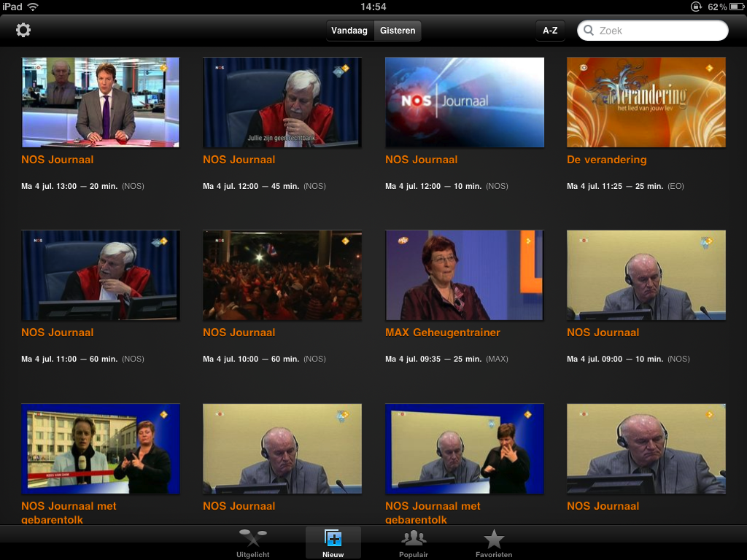747x560 pixels.
Task: Select the NOS Journaal title for 11:00
Action: [57, 332]
